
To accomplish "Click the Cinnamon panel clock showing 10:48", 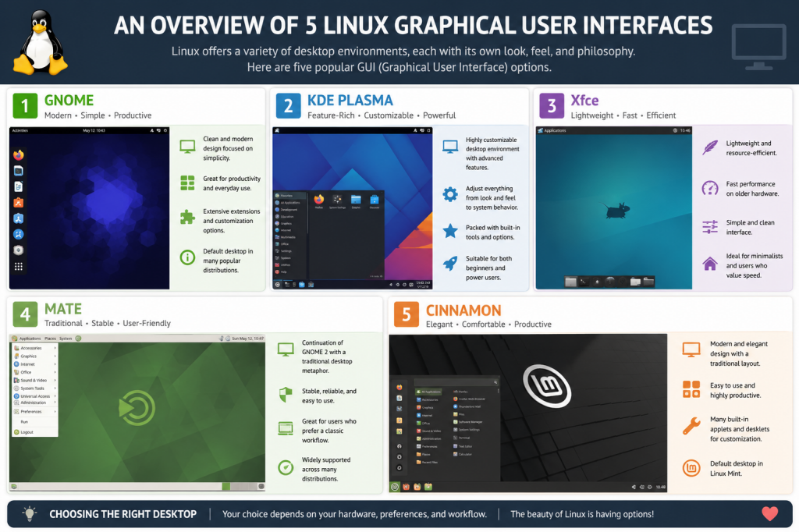I will pos(660,488).
